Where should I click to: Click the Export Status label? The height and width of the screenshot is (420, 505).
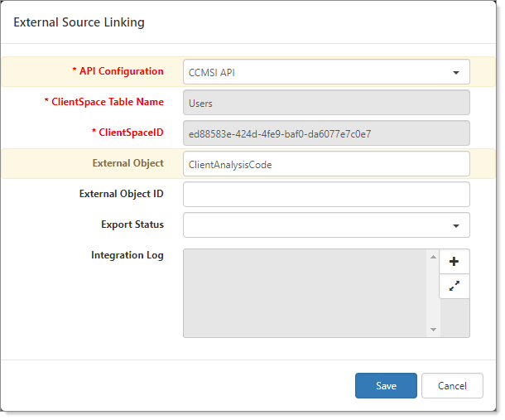pos(132,224)
